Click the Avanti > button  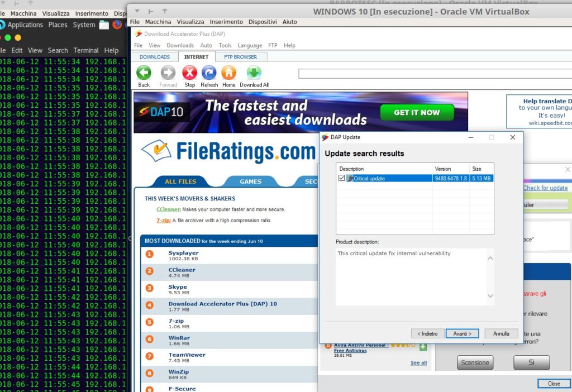tap(462, 334)
